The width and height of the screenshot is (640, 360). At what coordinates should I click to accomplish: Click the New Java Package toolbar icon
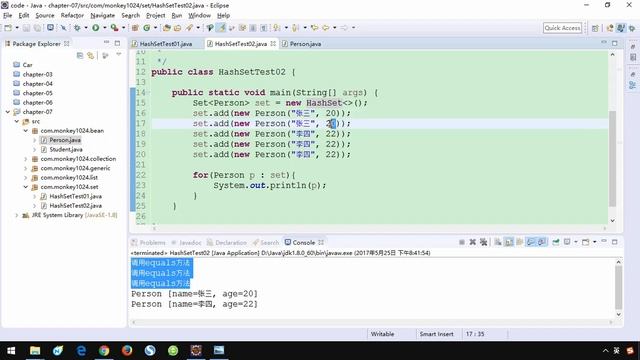(135, 28)
